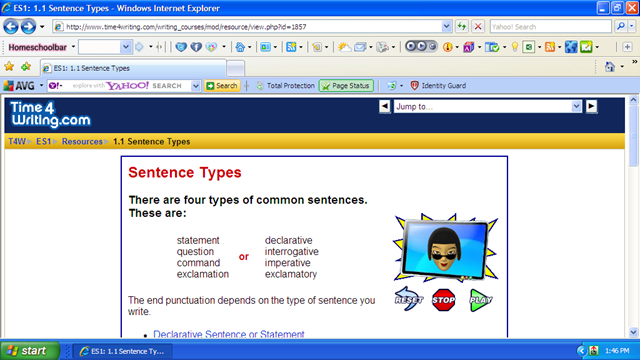Click the system tray expand arrow
The height and width of the screenshot is (360, 640).
pos(581,351)
